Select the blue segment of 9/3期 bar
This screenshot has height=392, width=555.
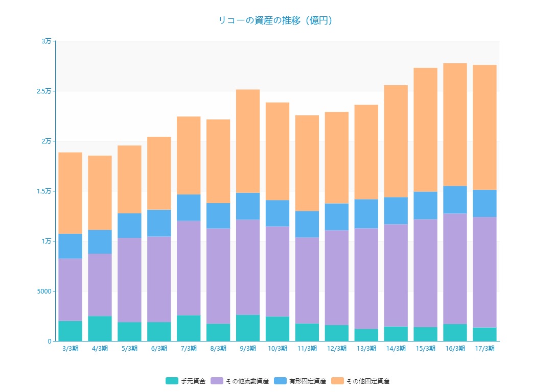point(248,206)
